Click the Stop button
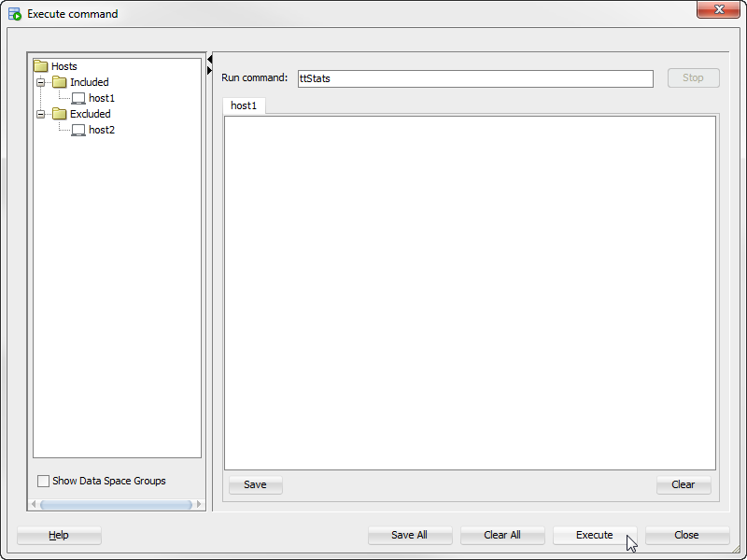 (x=693, y=77)
